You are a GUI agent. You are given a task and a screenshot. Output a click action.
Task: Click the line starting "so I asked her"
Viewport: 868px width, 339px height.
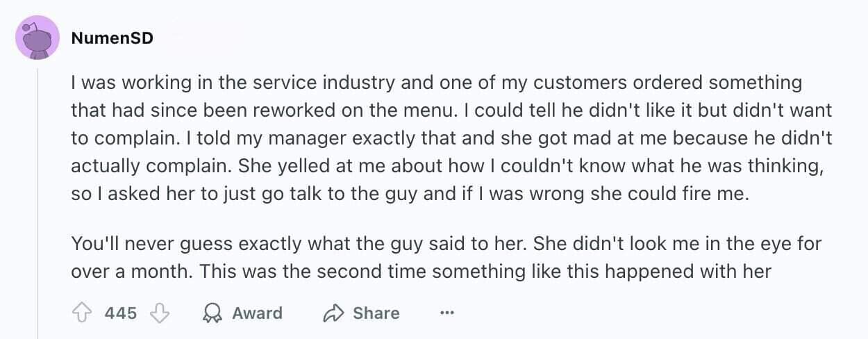411,194
